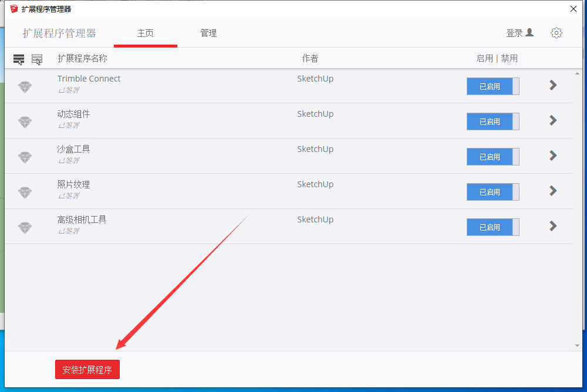Viewport: 587px width, 392px height.
Task: Select the 照片纹理 extension name
Action: pos(73,184)
